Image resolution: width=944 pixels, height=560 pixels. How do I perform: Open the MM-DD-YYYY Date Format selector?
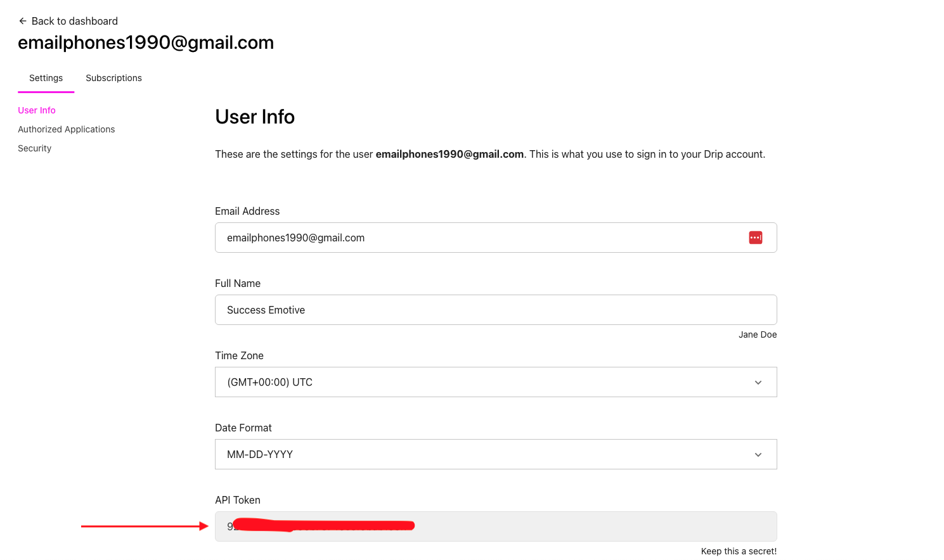click(496, 454)
